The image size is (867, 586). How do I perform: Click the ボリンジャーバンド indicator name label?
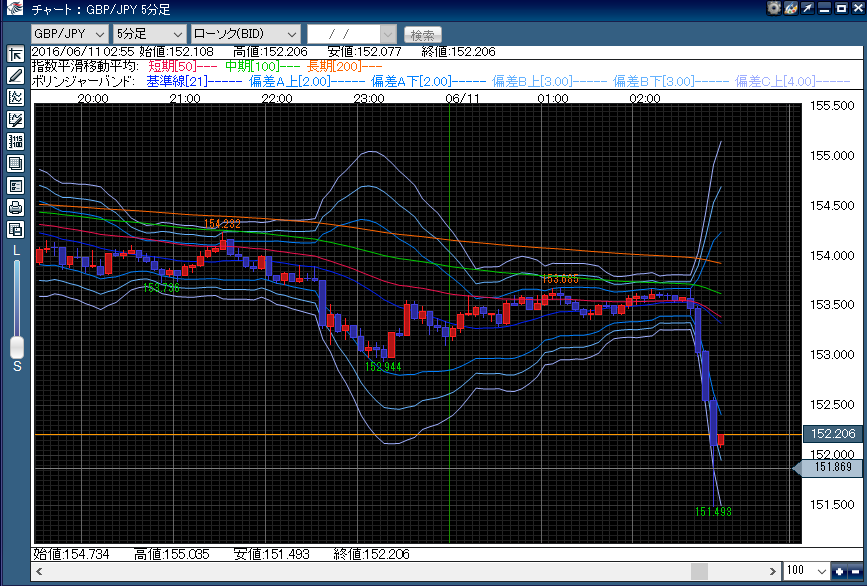pos(83,82)
